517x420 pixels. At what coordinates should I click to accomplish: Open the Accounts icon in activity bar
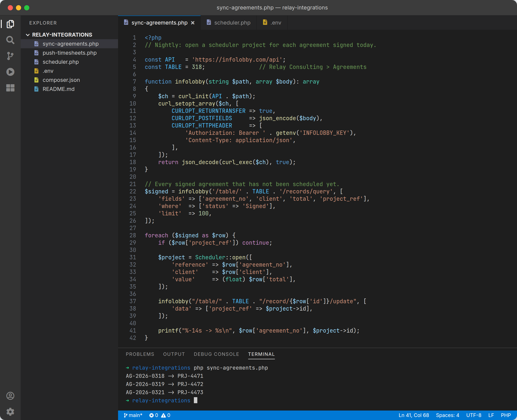pyautogui.click(x=10, y=396)
